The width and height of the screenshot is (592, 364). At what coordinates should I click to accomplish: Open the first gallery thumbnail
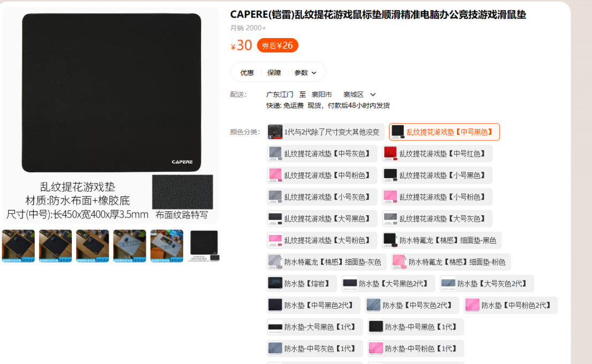[x=18, y=246]
